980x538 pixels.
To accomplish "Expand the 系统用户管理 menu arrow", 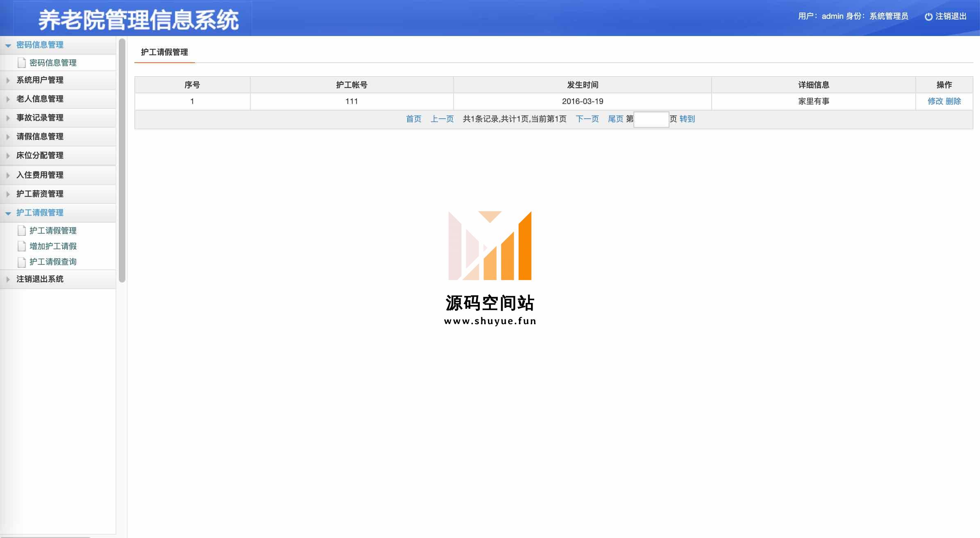I will click(8, 80).
